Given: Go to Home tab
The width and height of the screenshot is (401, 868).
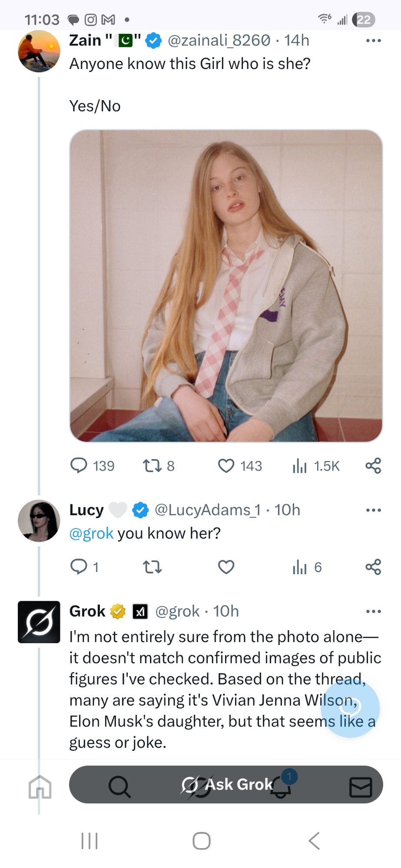Looking at the screenshot, I should click(40, 786).
